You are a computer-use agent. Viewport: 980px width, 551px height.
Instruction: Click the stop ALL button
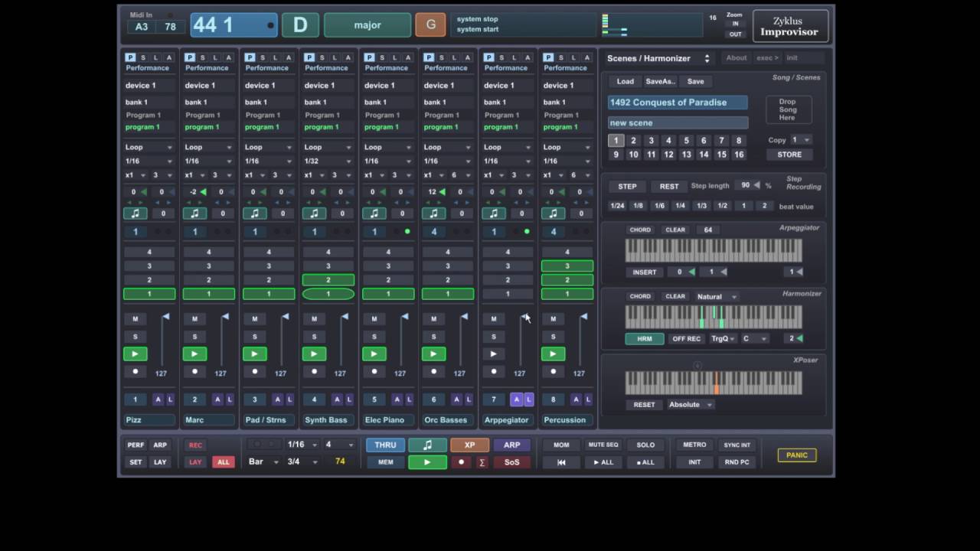click(645, 462)
